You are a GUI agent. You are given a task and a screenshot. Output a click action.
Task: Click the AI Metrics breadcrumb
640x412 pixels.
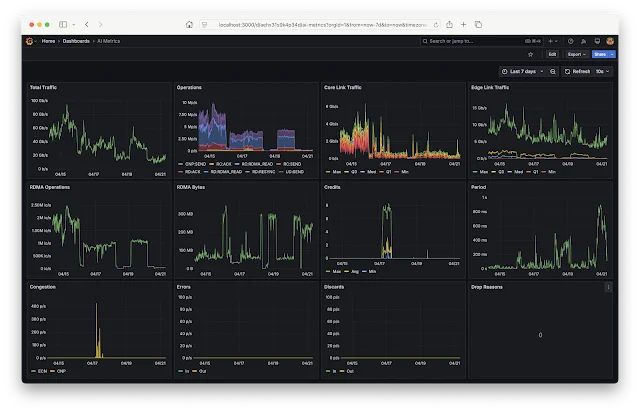click(109, 41)
